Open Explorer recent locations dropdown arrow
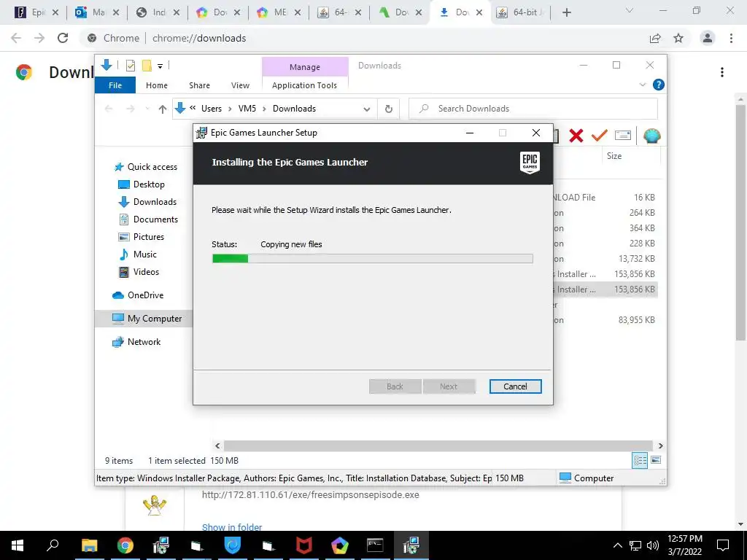This screenshot has height=560, width=747. (x=147, y=109)
